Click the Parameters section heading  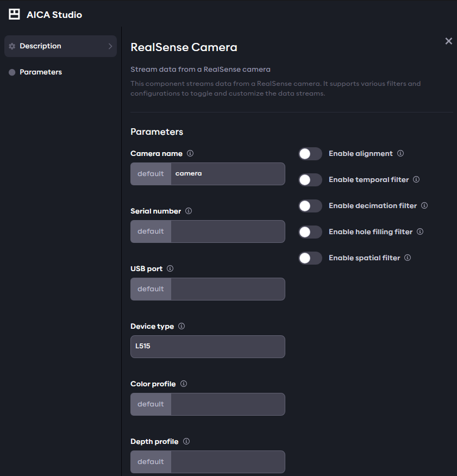[x=156, y=131]
